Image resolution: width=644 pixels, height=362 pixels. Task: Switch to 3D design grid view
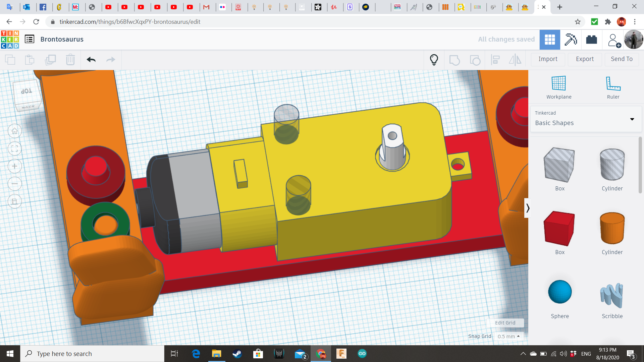pos(550,40)
